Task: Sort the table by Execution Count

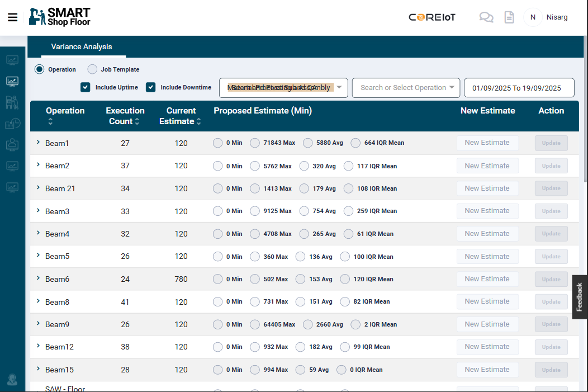Action: [137, 121]
